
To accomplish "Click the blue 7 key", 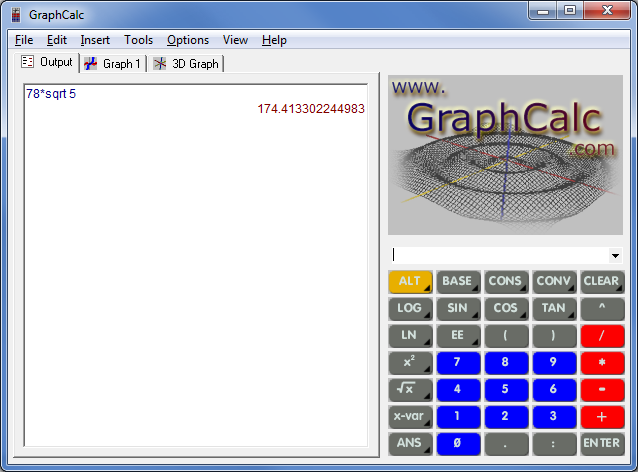I will click(x=458, y=363).
